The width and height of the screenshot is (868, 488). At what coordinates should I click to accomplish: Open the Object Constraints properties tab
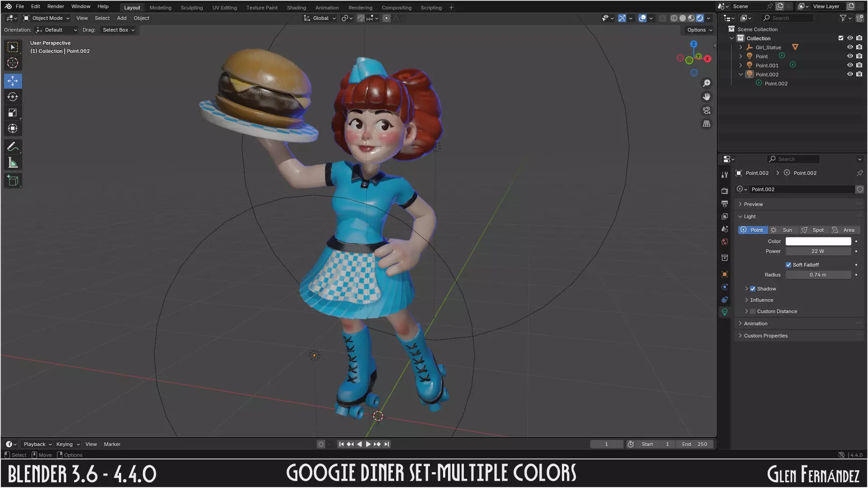pyautogui.click(x=725, y=300)
